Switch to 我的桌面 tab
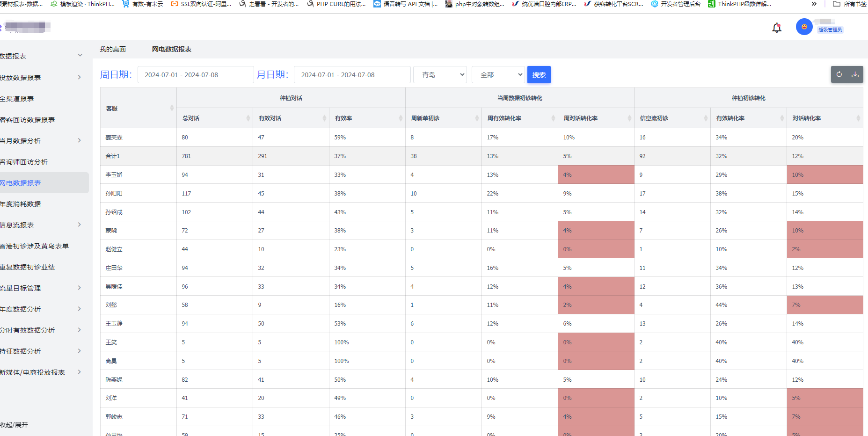Viewport: 868px width, 436px height. click(x=113, y=49)
